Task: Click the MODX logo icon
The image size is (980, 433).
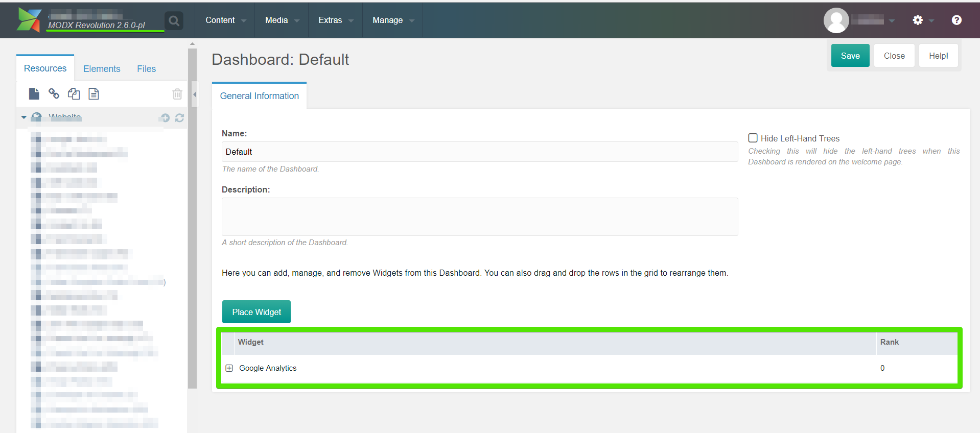Action: coord(29,20)
